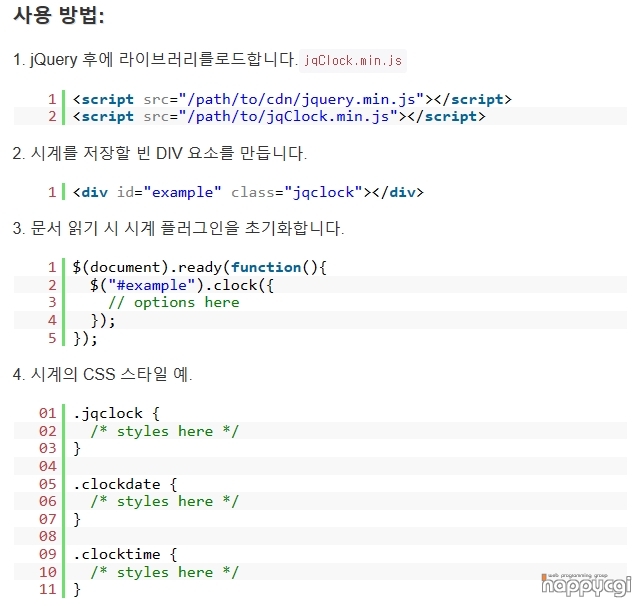Click the closing brace on CSS line 11
The width and height of the screenshot is (642, 606).
tap(77, 590)
